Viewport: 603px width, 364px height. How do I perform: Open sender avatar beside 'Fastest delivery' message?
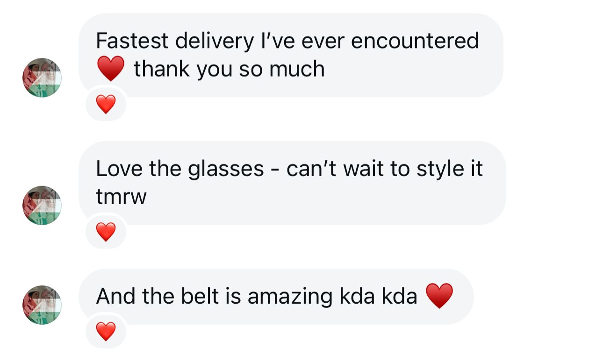[42, 78]
